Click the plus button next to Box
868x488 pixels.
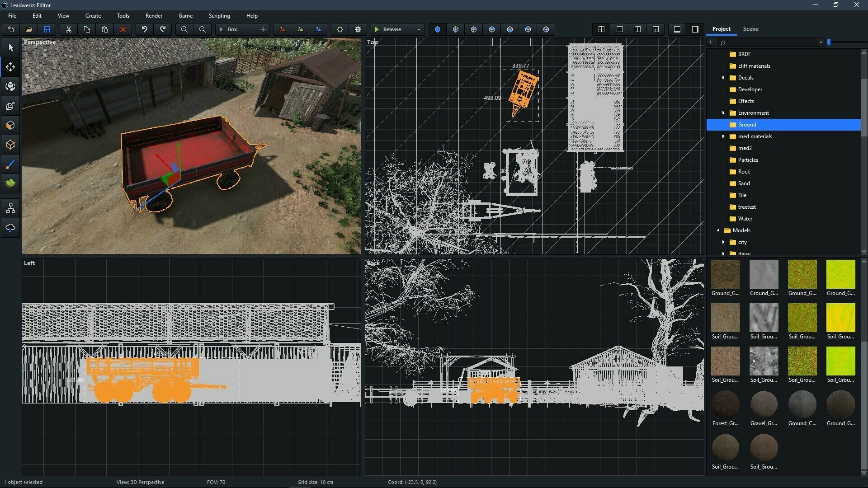[262, 29]
